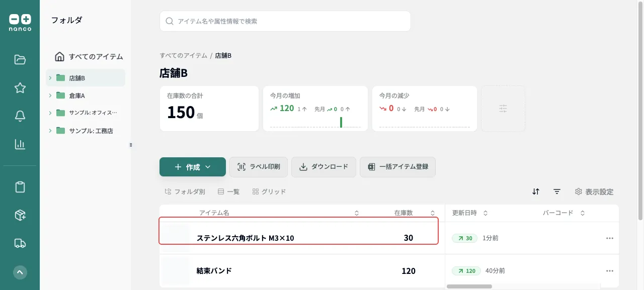This screenshot has width=644, height=290.
Task: Click the page vertical scrollbar
Action: [640, 111]
